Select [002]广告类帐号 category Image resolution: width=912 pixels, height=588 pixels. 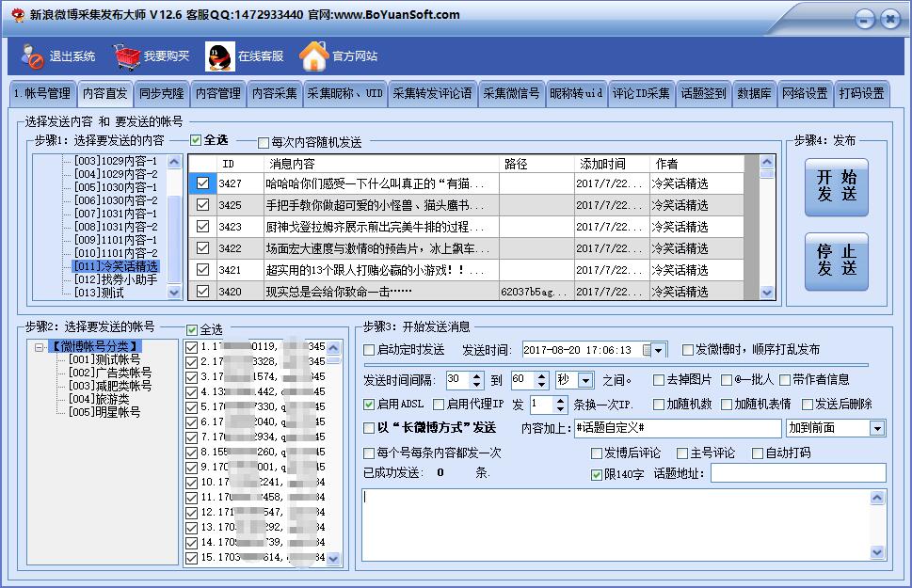point(110,373)
